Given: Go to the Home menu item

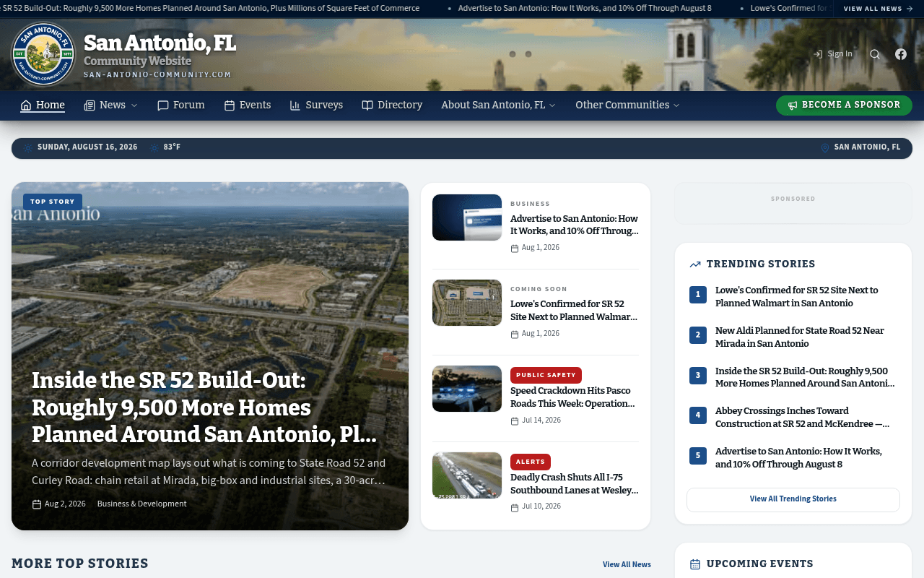Looking at the screenshot, I should coord(43,105).
